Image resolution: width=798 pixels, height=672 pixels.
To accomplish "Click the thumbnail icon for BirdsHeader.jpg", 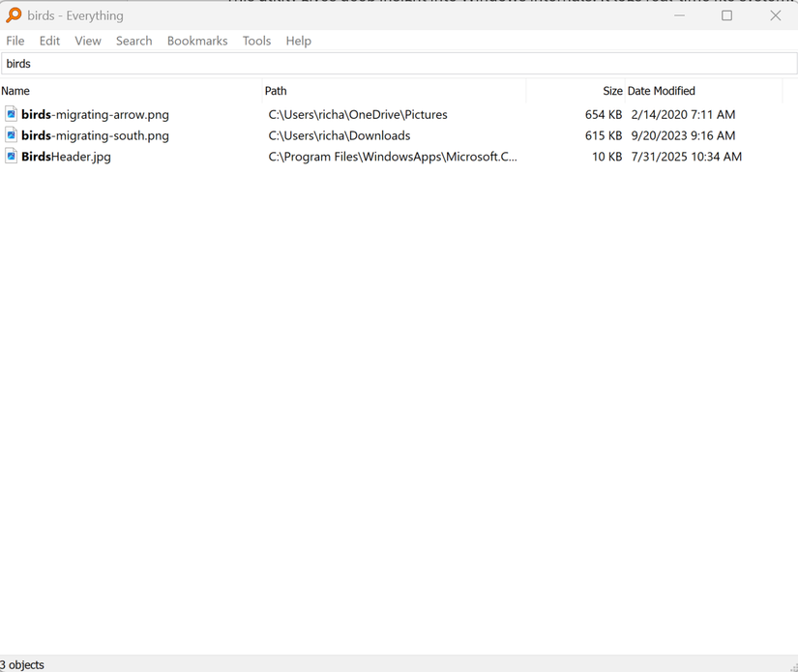I will [10, 157].
